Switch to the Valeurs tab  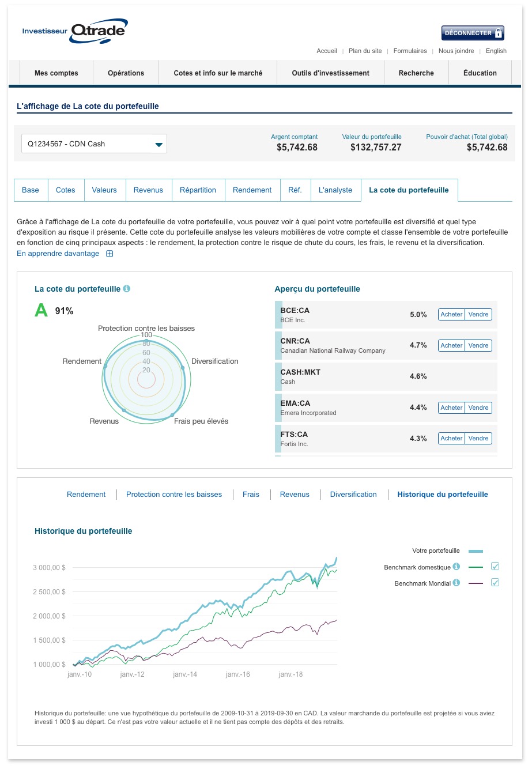coord(104,190)
